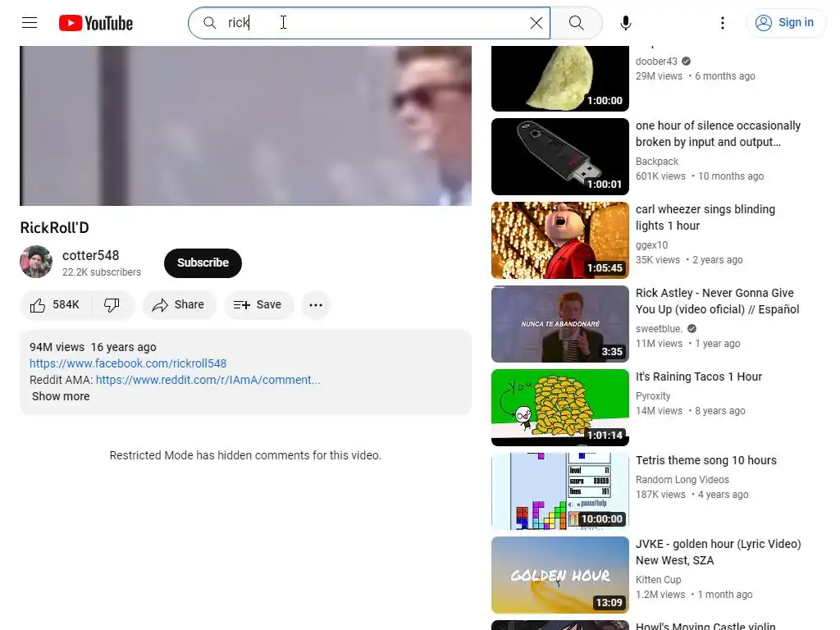Open It's Raining Tacos thumbnail
The width and height of the screenshot is (840, 630).
pos(559,407)
